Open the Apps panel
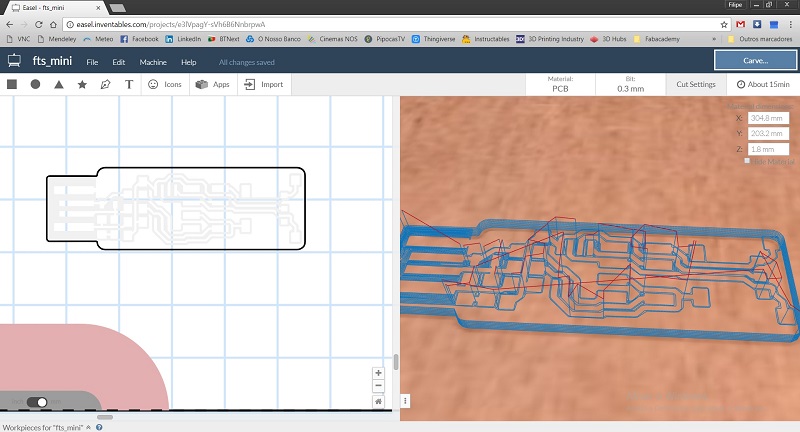The image size is (800, 432). click(x=213, y=84)
